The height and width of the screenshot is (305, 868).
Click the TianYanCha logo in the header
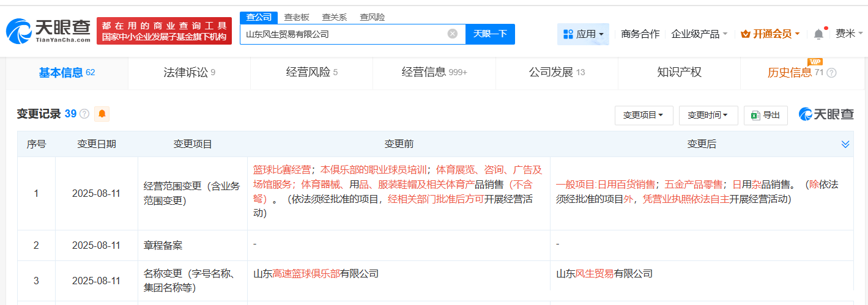pyautogui.click(x=49, y=31)
